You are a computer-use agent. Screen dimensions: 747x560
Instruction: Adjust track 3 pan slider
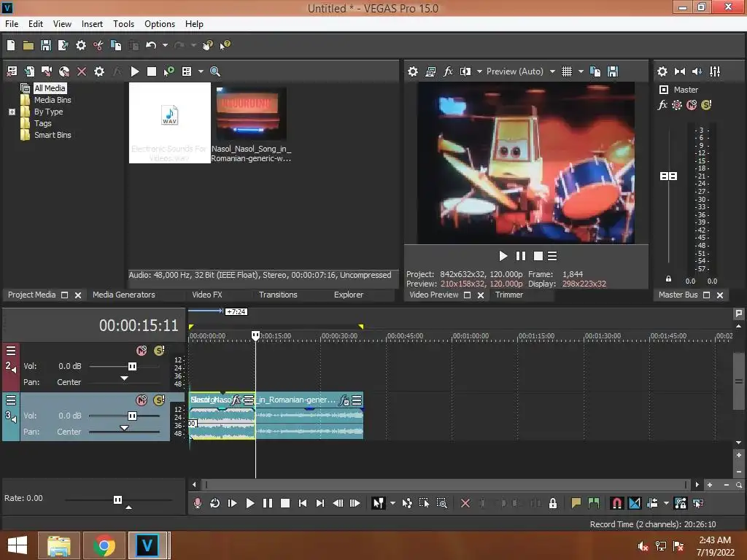coord(124,428)
